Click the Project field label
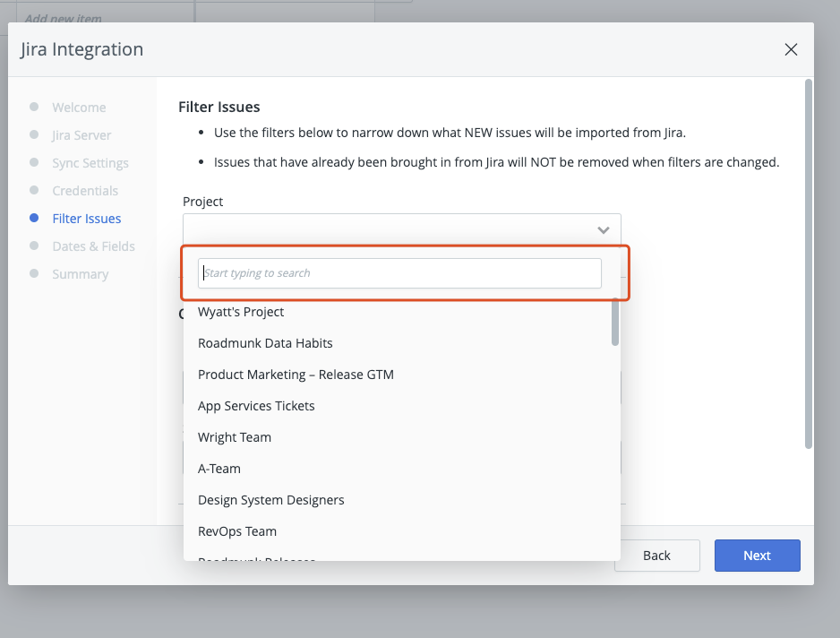The height and width of the screenshot is (638, 840). pyautogui.click(x=202, y=202)
